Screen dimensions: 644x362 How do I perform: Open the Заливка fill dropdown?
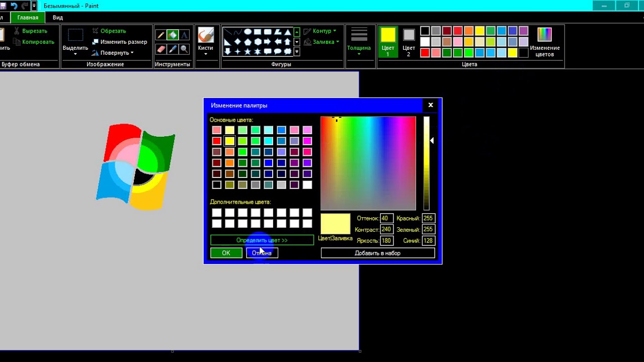pyautogui.click(x=321, y=42)
